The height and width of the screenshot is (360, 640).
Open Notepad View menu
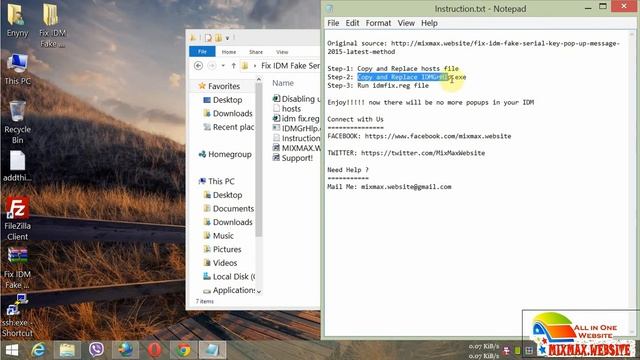click(x=406, y=23)
